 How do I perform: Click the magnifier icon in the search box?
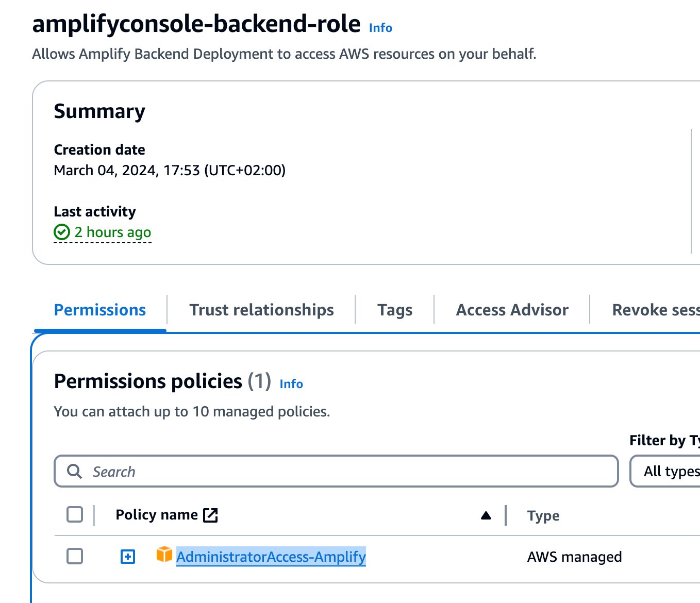(75, 471)
